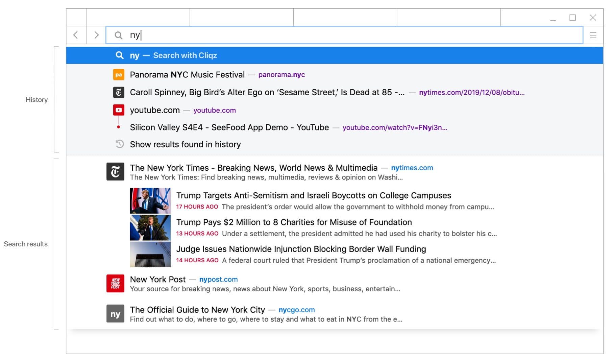Open Silicon Valley S4E4 SeeFood App Demo
This screenshot has width=612, height=364.
229,127
